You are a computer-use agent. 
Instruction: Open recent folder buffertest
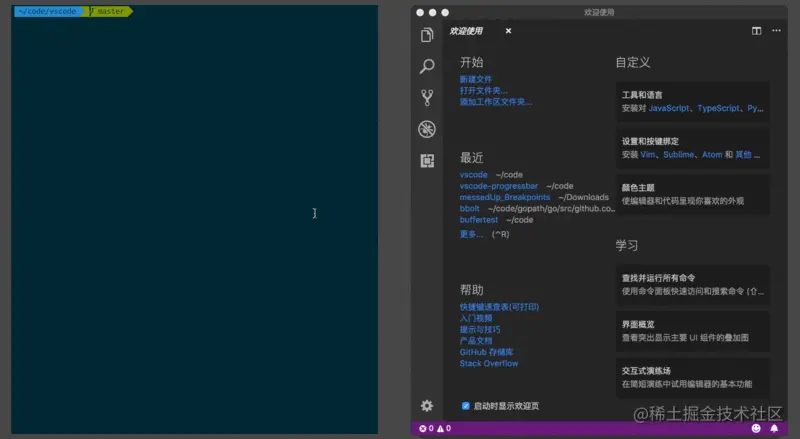pos(479,220)
